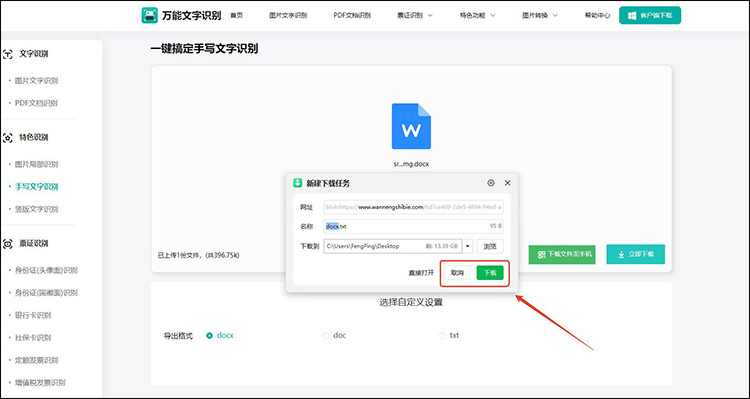Click the green 下载 button
The height and width of the screenshot is (399, 750).
(x=490, y=273)
